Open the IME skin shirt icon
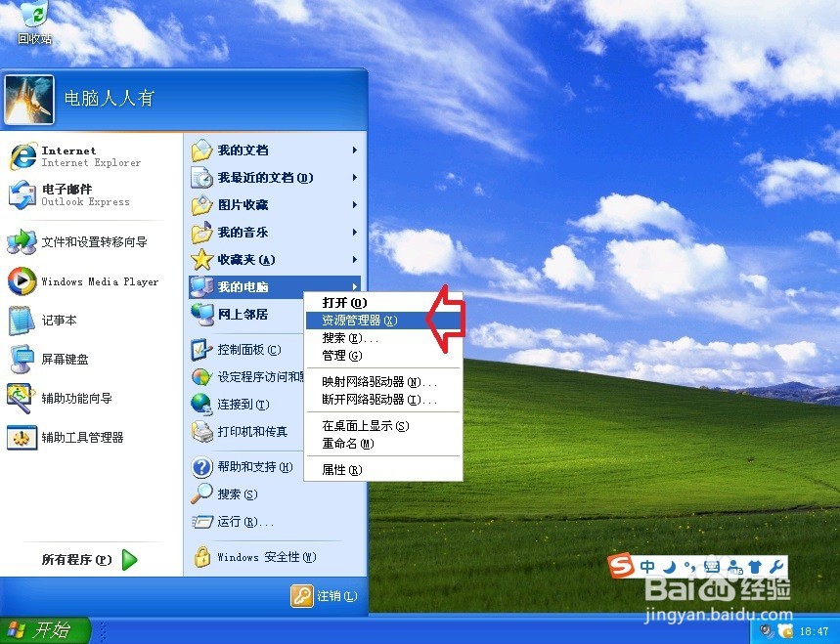This screenshot has height=644, width=840. click(755, 567)
